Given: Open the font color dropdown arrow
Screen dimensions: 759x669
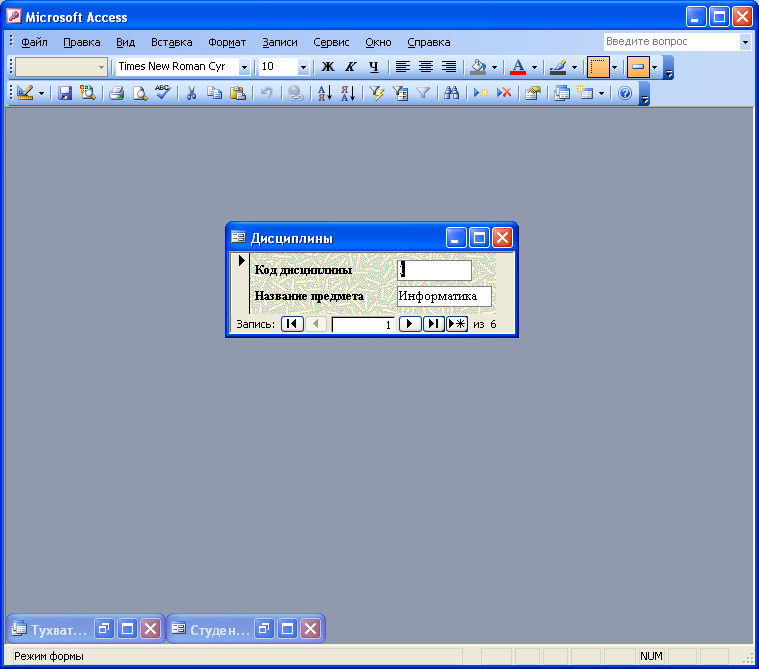Looking at the screenshot, I should click(534, 67).
